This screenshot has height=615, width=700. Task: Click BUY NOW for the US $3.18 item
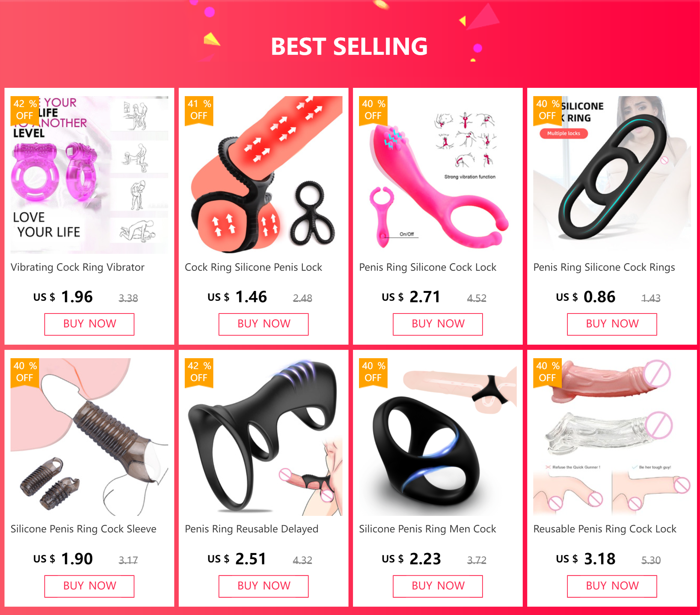(x=612, y=586)
